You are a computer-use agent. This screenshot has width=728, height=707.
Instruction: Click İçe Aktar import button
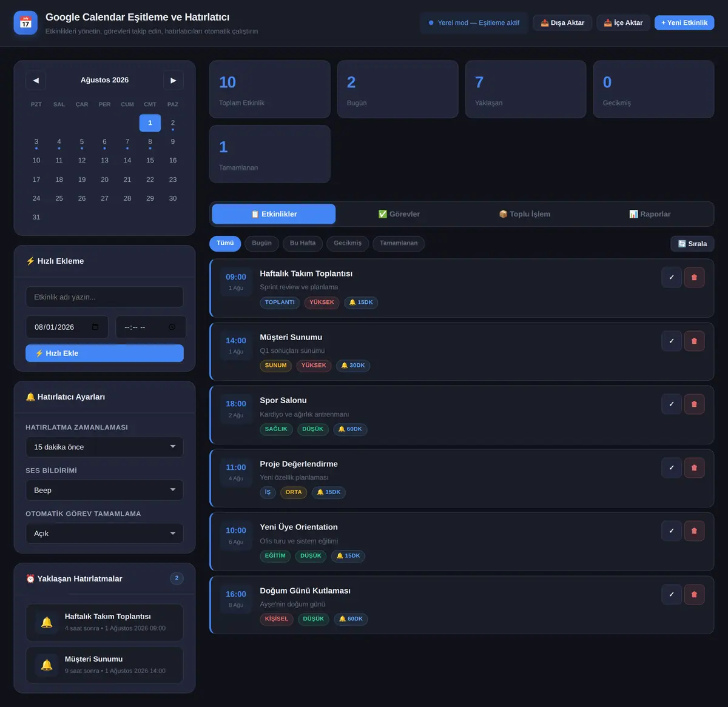pos(624,23)
